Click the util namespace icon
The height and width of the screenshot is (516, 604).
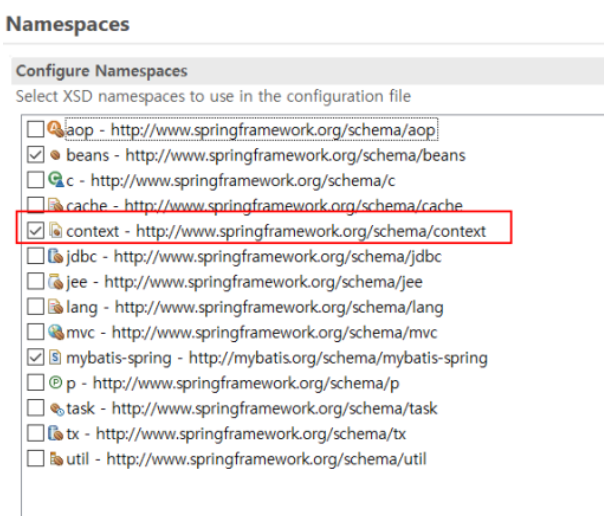(x=56, y=459)
